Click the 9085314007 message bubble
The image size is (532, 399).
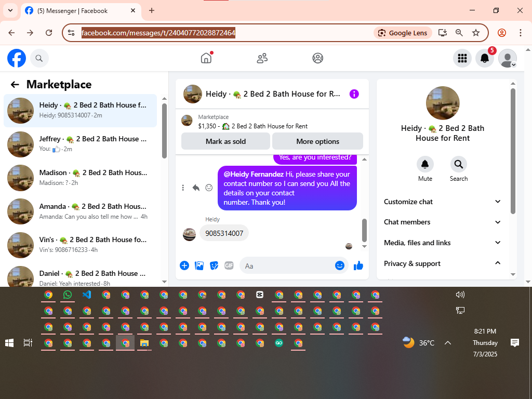pos(224,233)
